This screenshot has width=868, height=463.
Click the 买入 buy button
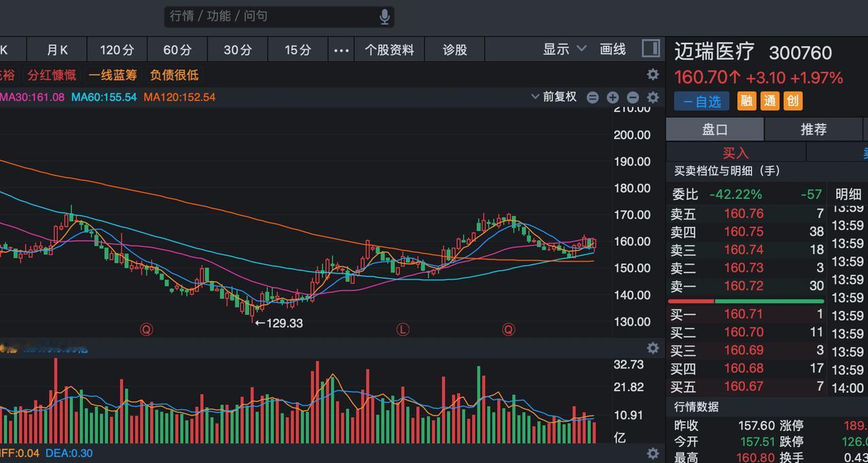pyautogui.click(x=736, y=153)
